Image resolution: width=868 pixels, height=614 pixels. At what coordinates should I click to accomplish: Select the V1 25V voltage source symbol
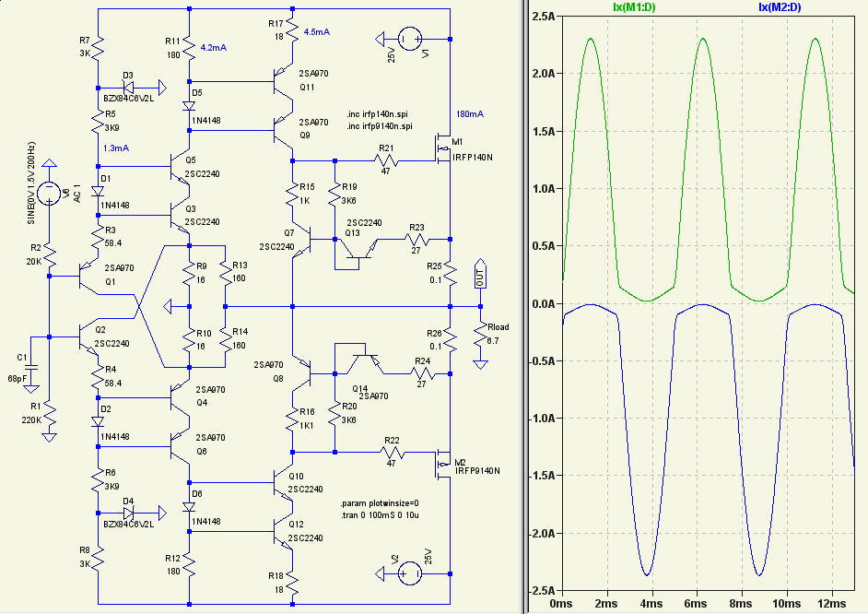[x=410, y=40]
